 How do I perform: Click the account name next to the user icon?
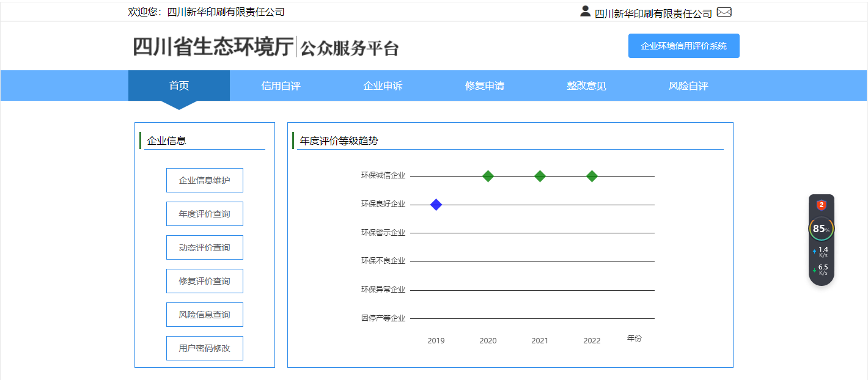[x=653, y=13]
